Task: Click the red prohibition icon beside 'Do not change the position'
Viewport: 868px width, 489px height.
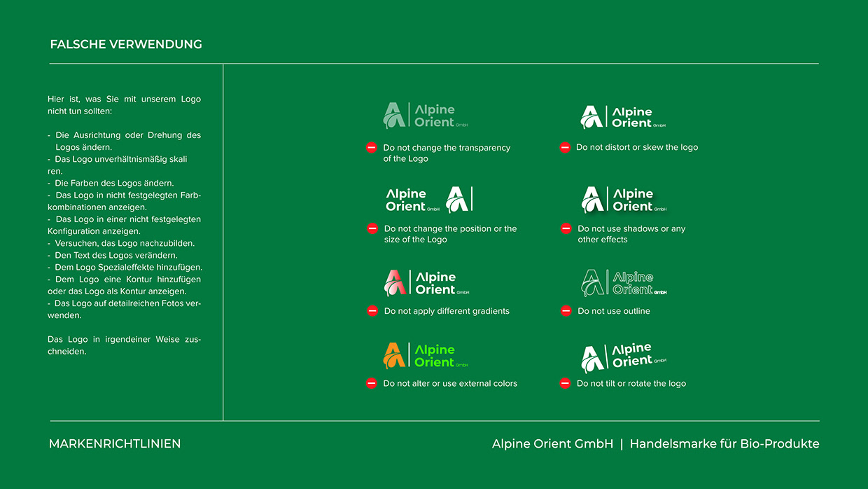Action: tap(372, 228)
